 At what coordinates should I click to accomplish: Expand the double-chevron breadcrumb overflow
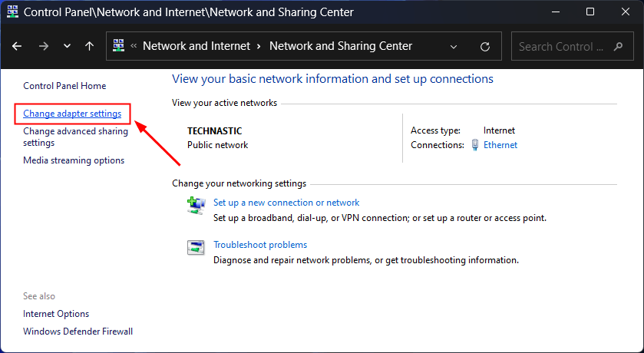coord(134,46)
